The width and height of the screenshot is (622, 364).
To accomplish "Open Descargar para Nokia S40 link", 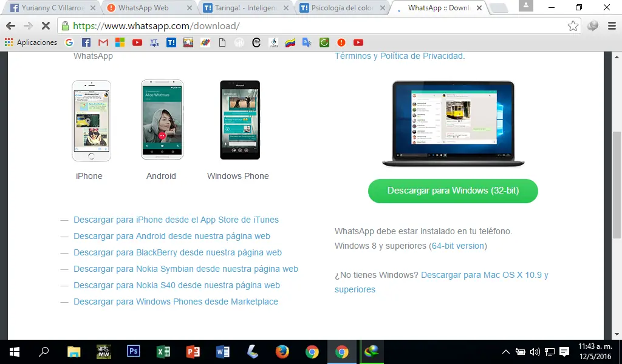I will pos(177,285).
